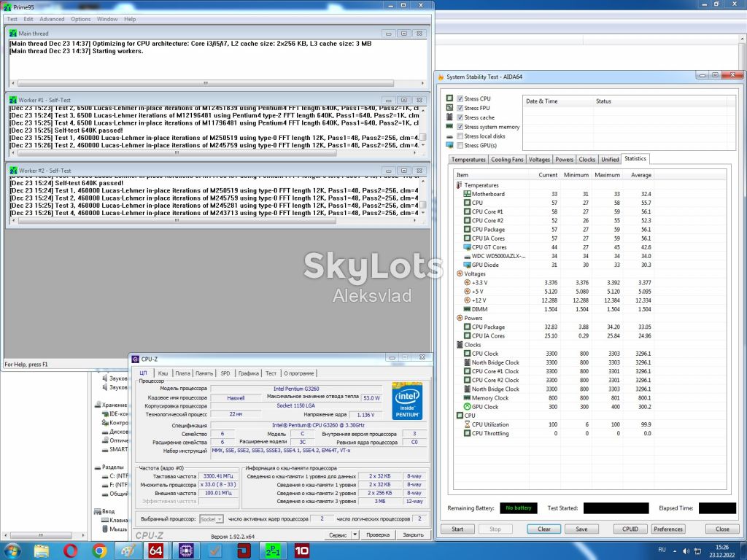Uncheck the Stress FPU checkbox

(x=460, y=108)
